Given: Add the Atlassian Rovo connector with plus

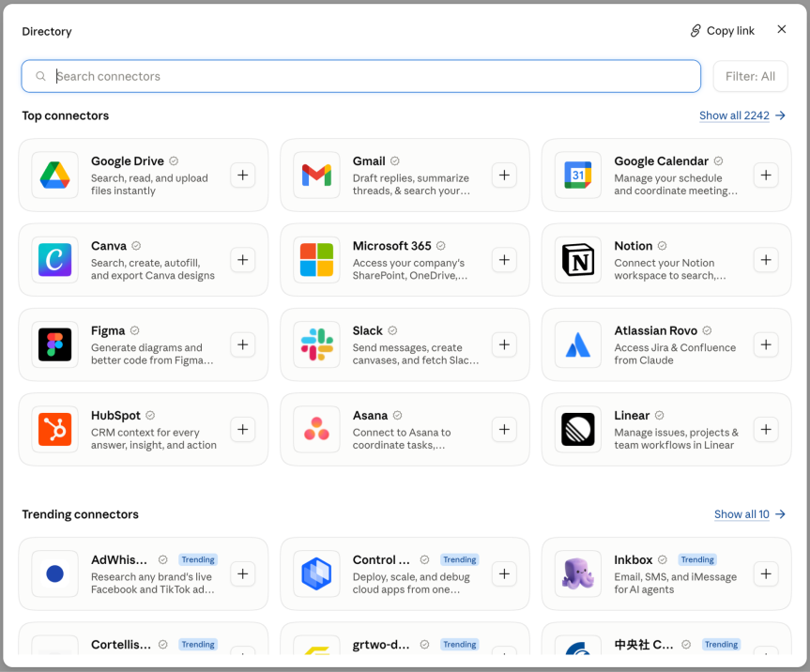Looking at the screenshot, I should [x=766, y=344].
